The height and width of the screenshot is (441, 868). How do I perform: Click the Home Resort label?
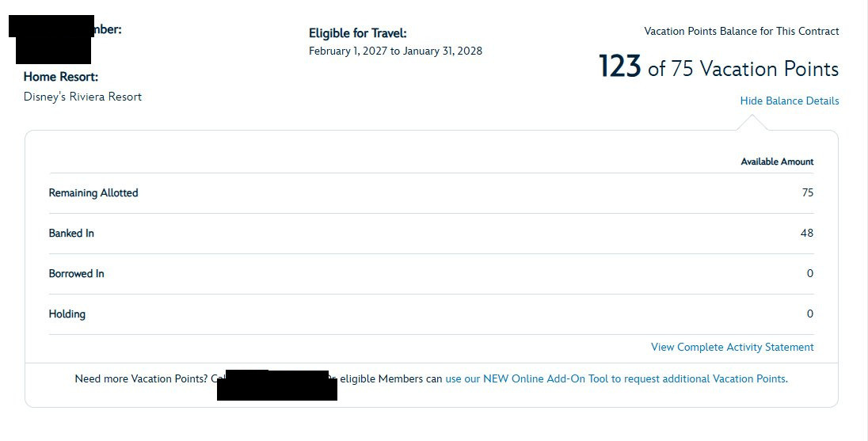coord(61,77)
